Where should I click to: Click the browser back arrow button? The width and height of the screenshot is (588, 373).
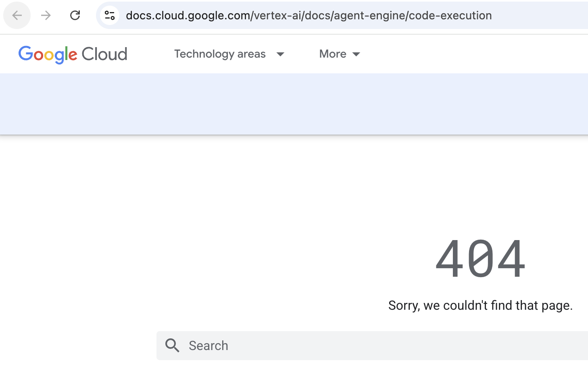point(17,15)
